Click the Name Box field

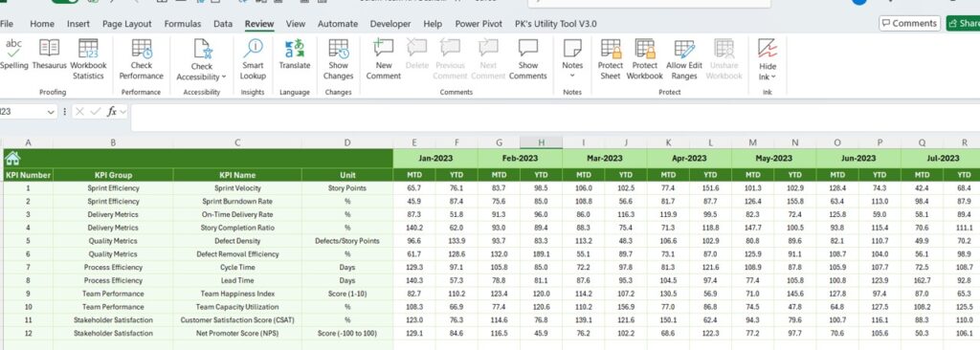point(22,111)
